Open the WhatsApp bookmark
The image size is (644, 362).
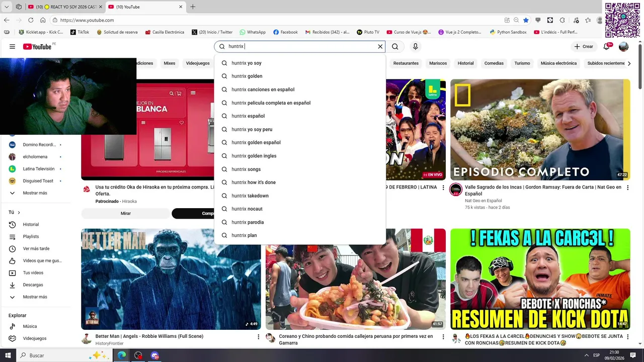coord(253,32)
